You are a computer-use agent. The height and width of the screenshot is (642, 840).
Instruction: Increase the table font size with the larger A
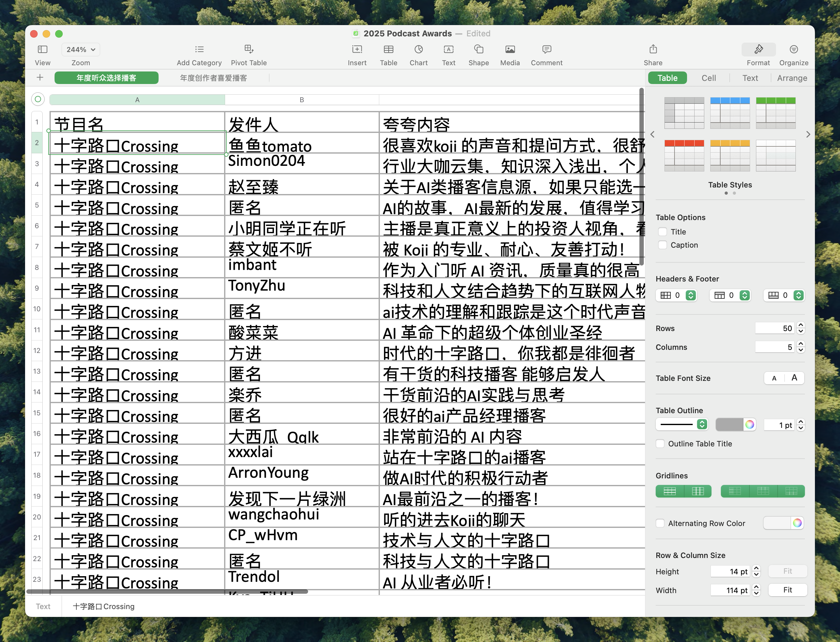click(794, 378)
